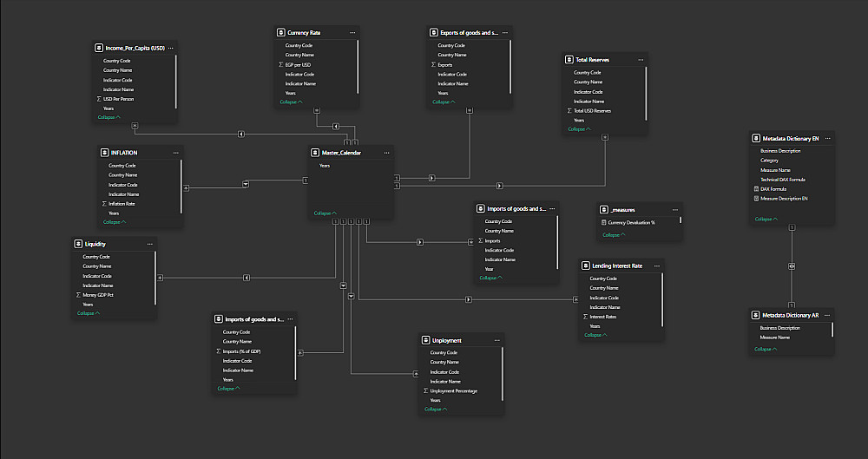Click the Total Reserves table header icon
Viewport: 868px width, 459px height.
[569, 60]
